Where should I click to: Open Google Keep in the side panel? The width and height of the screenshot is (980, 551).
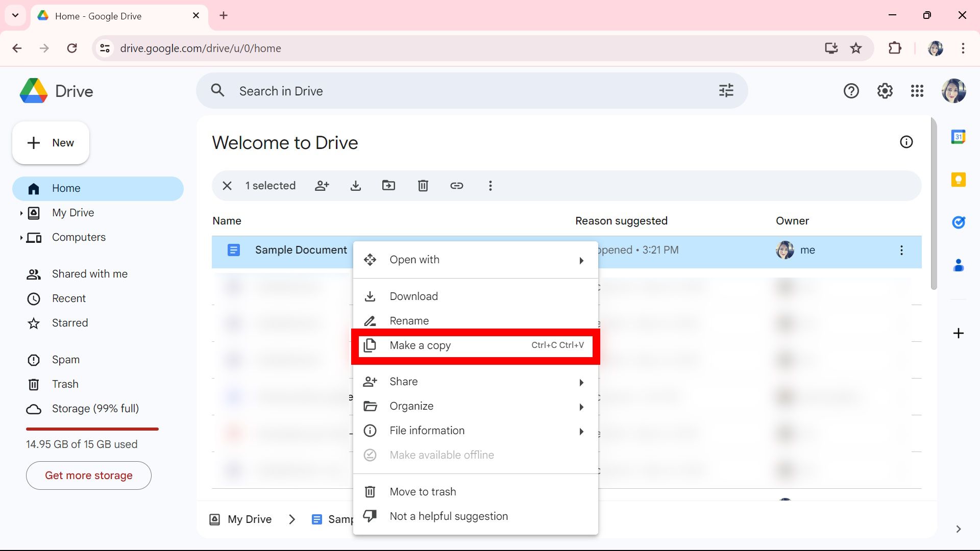(x=959, y=180)
